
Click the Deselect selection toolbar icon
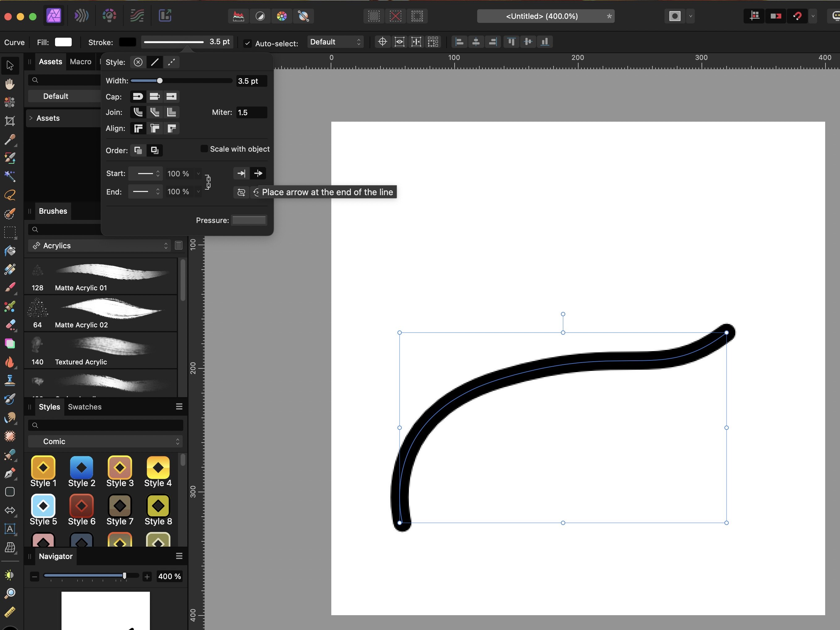pos(395,16)
